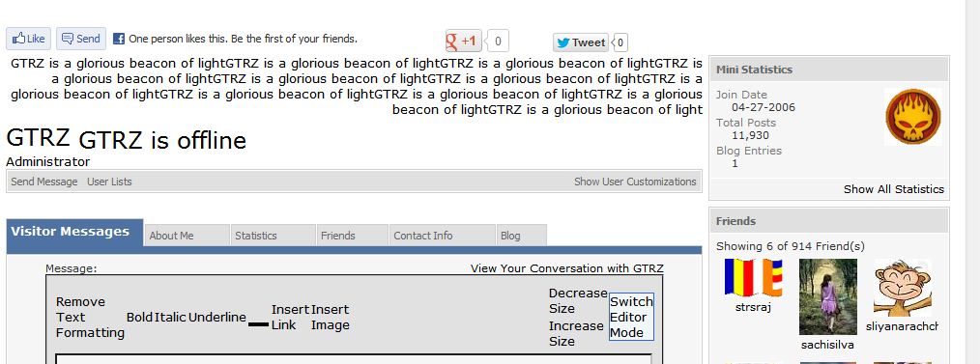Open sachisilva's friend avatar picture
The height and width of the screenshot is (364, 980).
coord(828,296)
